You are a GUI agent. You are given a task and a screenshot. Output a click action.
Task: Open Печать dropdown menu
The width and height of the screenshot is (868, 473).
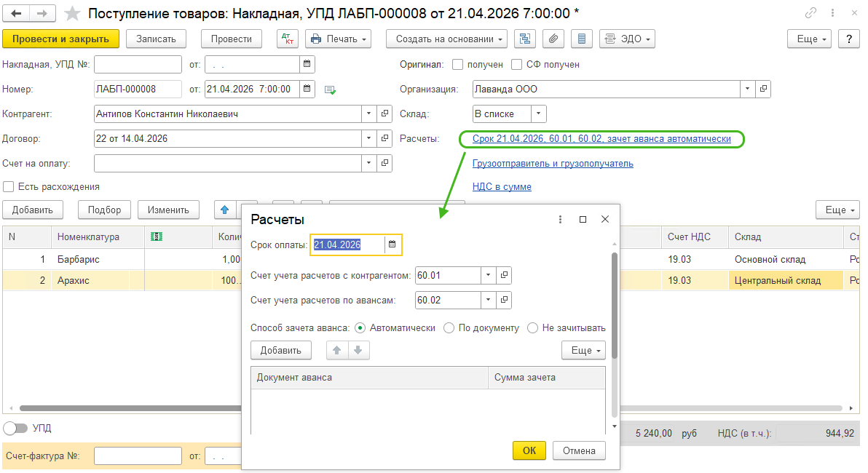338,39
